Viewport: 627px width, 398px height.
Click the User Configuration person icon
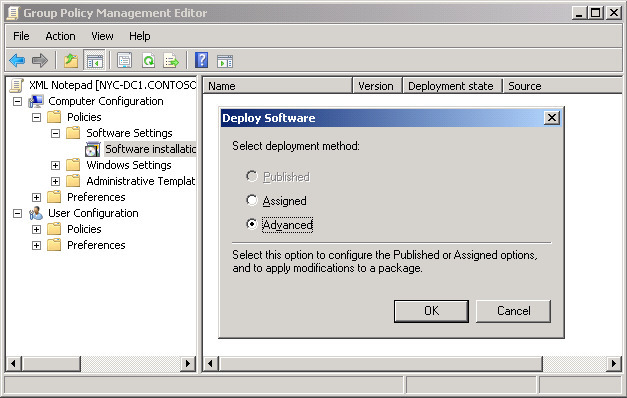[x=36, y=213]
